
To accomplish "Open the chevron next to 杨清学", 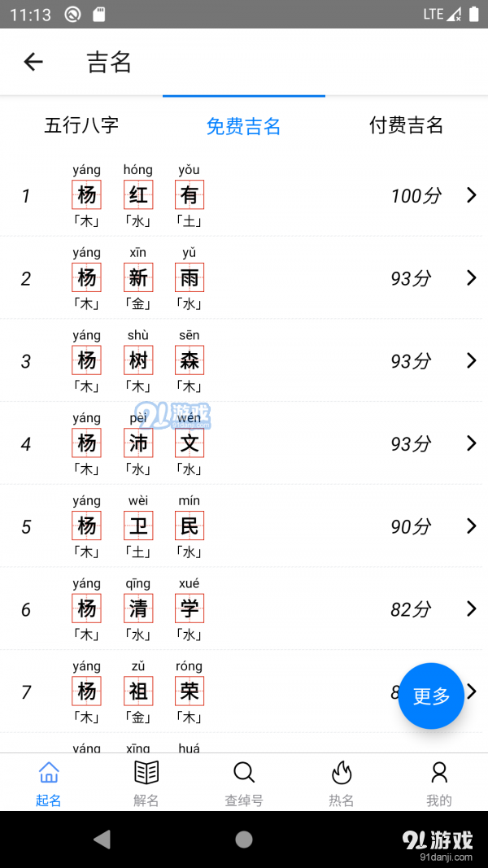I will pyautogui.click(x=471, y=608).
